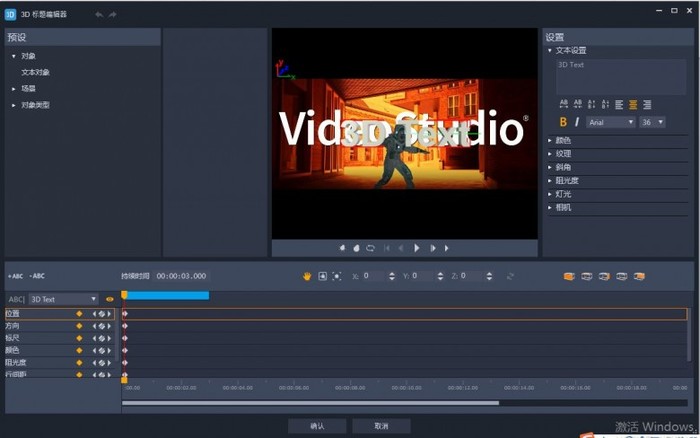Toggle keyframe diamond on 颜色 row
This screenshot has width=700, height=438.
point(79,350)
